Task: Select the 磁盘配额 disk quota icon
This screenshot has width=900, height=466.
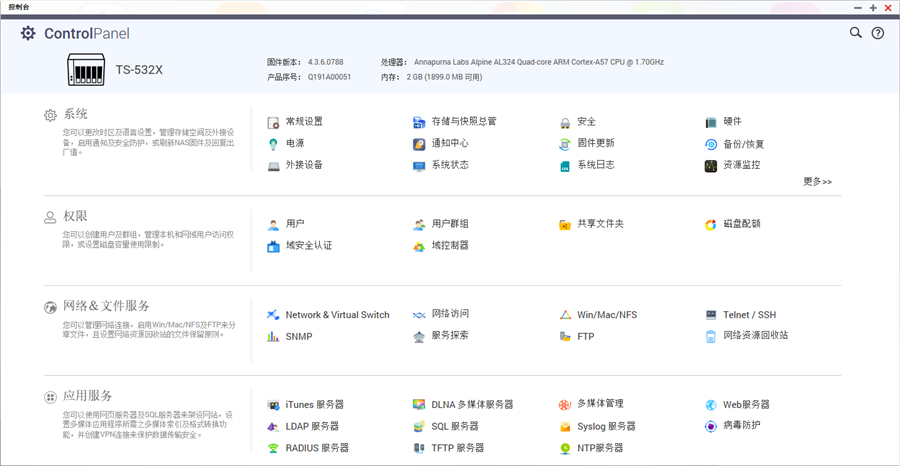Action: click(x=711, y=224)
